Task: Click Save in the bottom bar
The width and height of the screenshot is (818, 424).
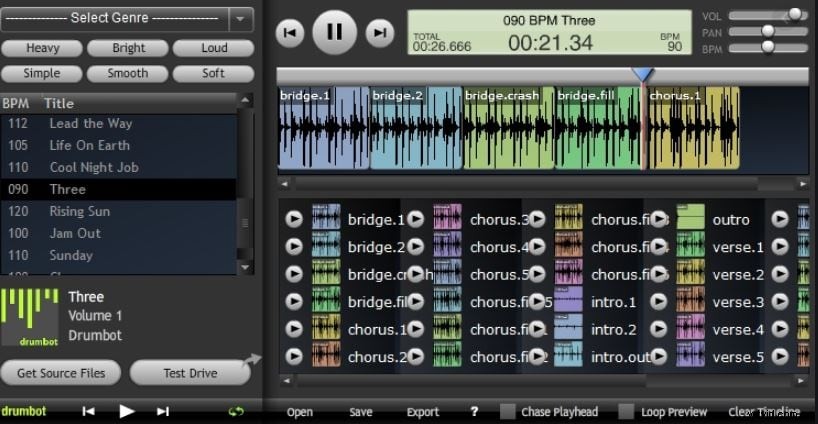Action: coord(360,412)
